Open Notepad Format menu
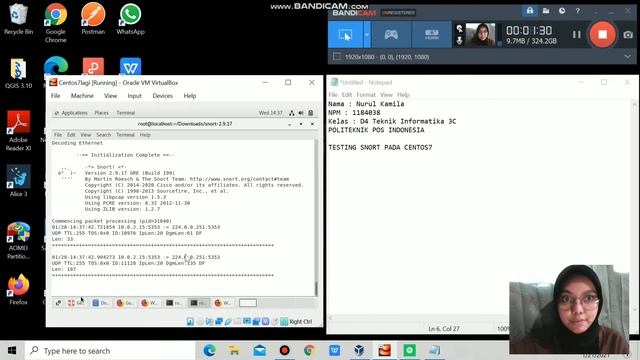640x360 pixels. (366, 95)
